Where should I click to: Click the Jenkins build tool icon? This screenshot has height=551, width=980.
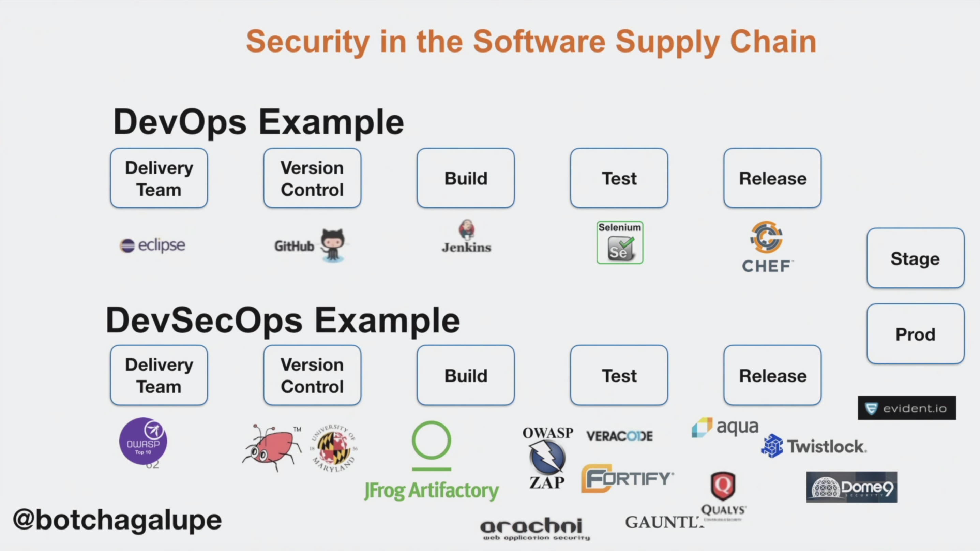coord(465,235)
